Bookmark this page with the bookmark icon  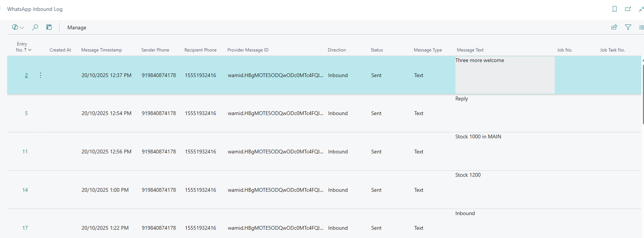click(x=614, y=9)
